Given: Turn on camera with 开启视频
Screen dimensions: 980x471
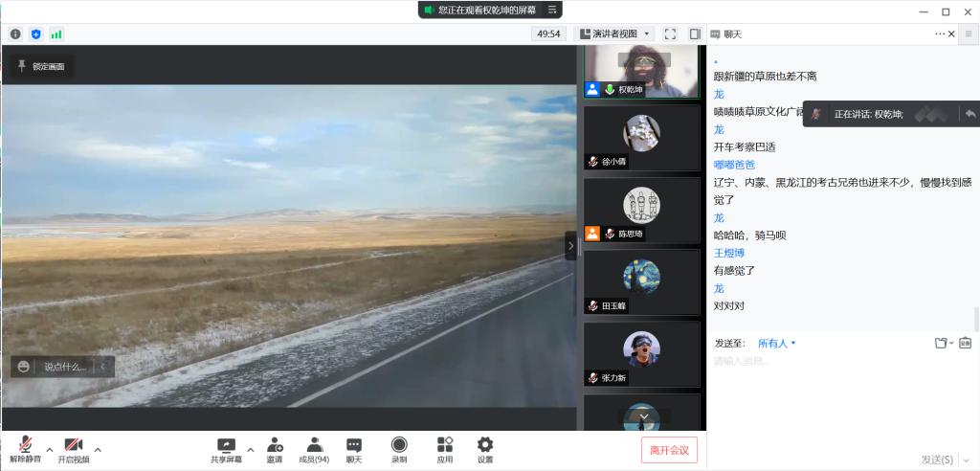Looking at the screenshot, I should pyautogui.click(x=74, y=448).
